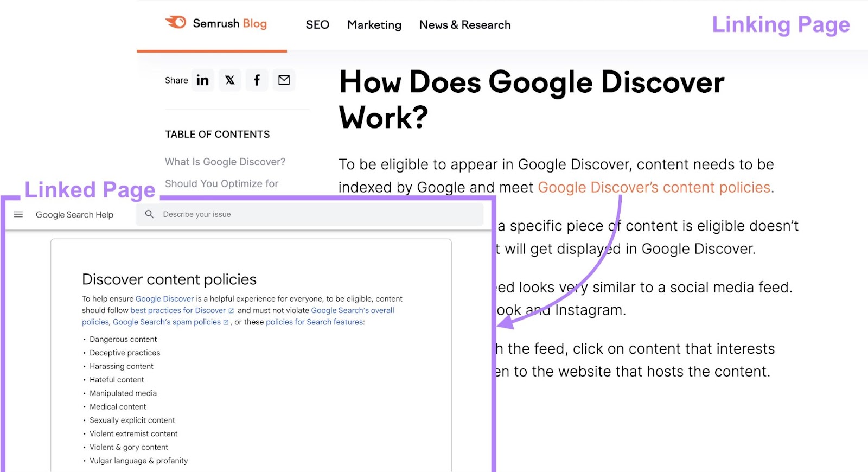This screenshot has height=472, width=868.
Task: Go to Should You Optimize for section
Action: click(221, 184)
